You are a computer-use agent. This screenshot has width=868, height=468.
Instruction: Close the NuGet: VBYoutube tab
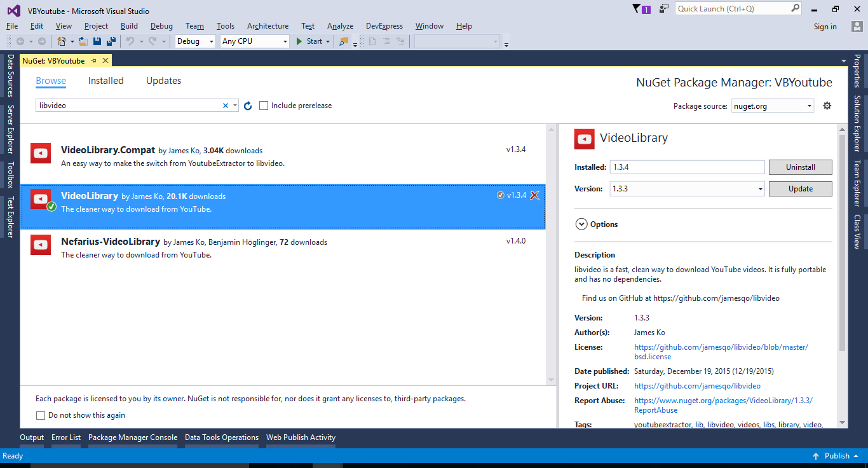(105, 60)
